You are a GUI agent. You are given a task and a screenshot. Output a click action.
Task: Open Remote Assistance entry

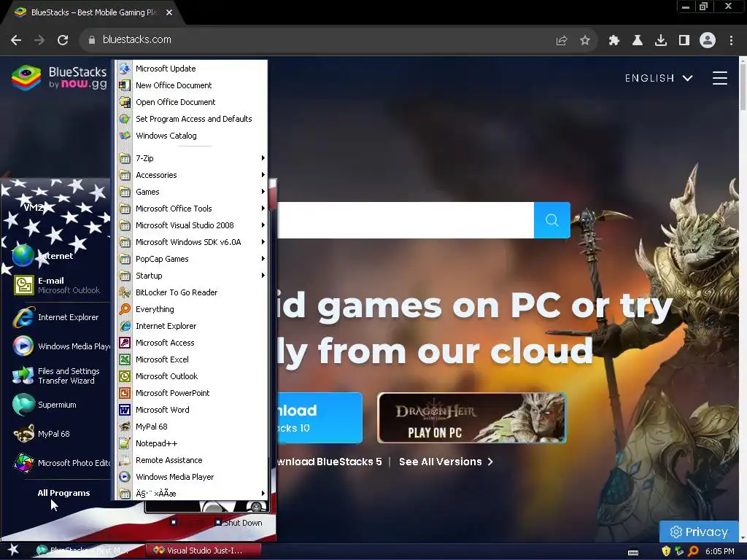pyautogui.click(x=192, y=460)
